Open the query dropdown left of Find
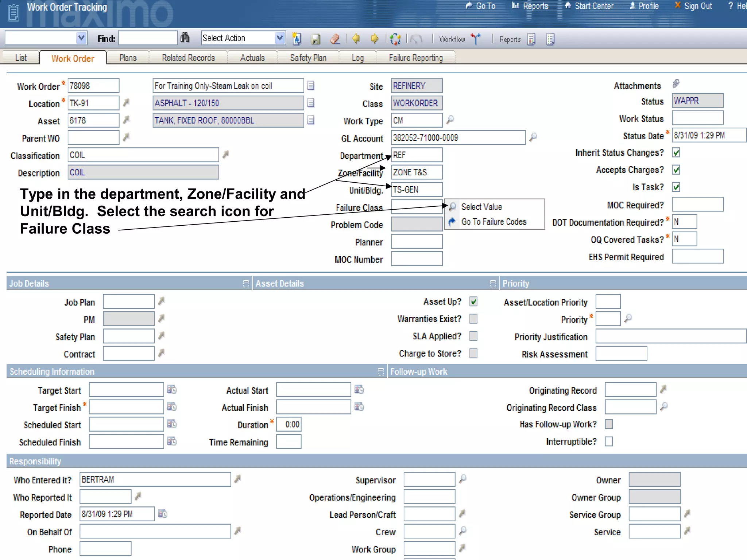This screenshot has width=747, height=560. click(x=81, y=38)
